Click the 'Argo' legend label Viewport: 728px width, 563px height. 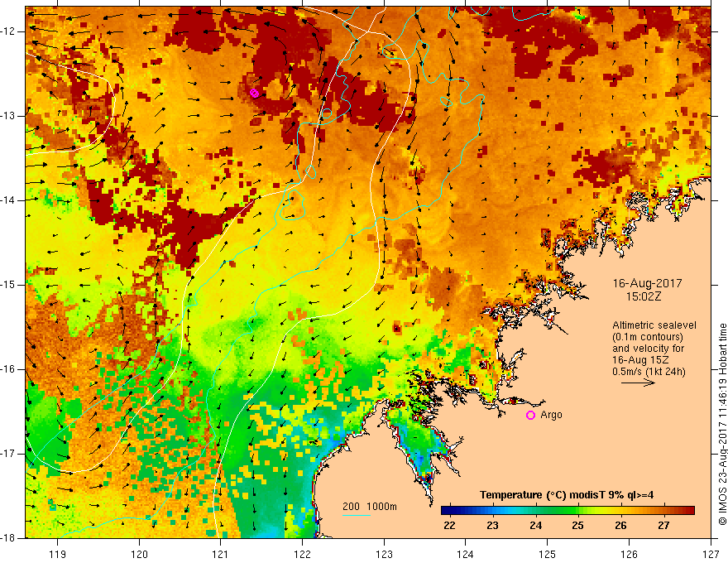click(552, 415)
